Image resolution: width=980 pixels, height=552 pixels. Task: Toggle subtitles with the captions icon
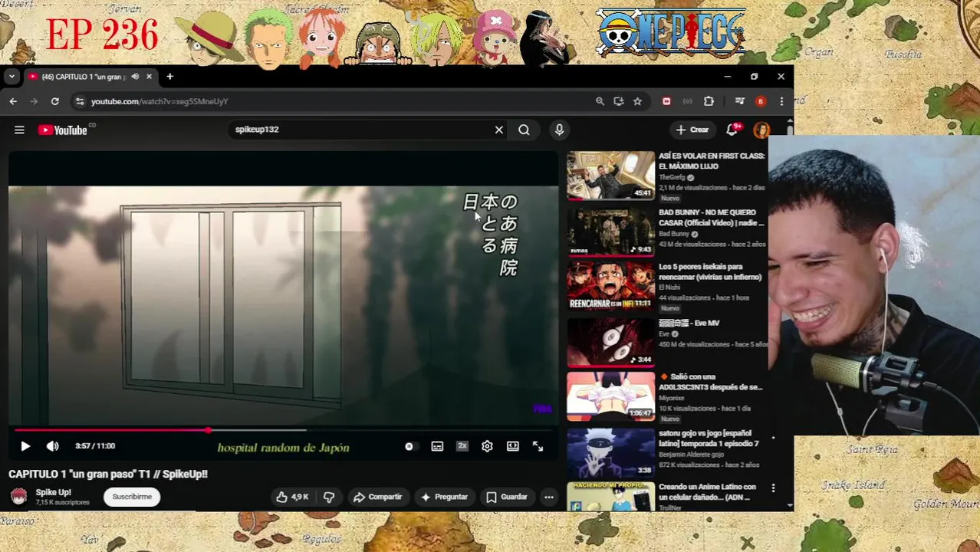click(x=437, y=446)
